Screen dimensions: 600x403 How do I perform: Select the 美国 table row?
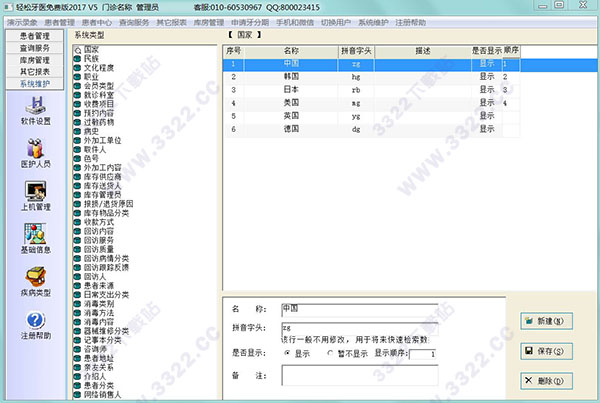click(x=371, y=103)
